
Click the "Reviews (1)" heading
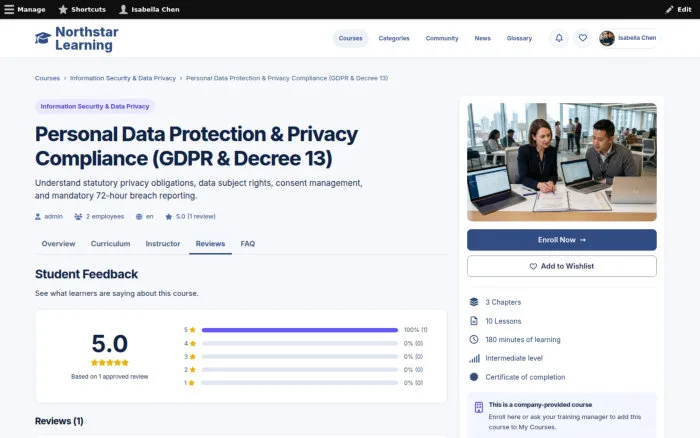pos(59,421)
